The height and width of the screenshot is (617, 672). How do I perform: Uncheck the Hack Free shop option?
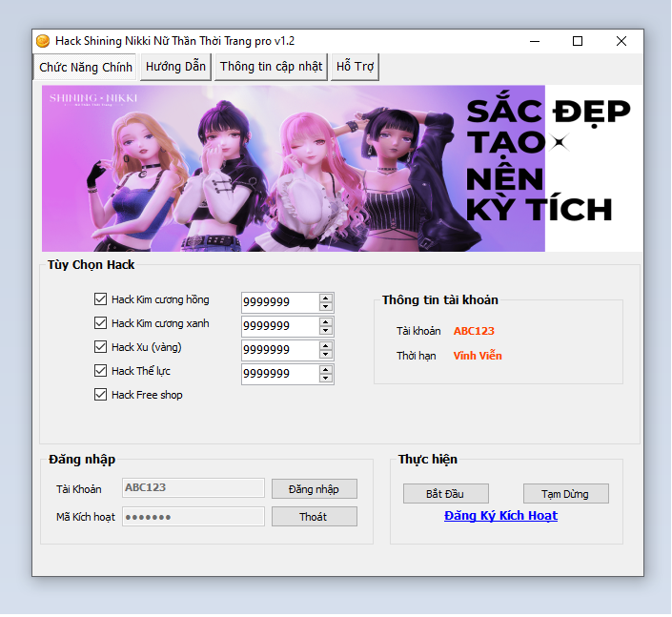click(101, 395)
